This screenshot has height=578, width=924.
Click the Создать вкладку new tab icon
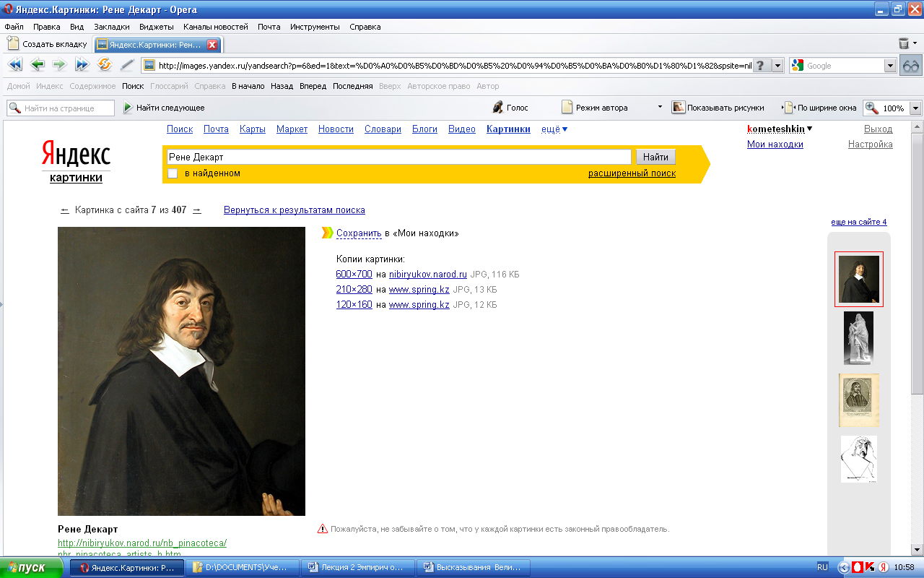(13, 44)
